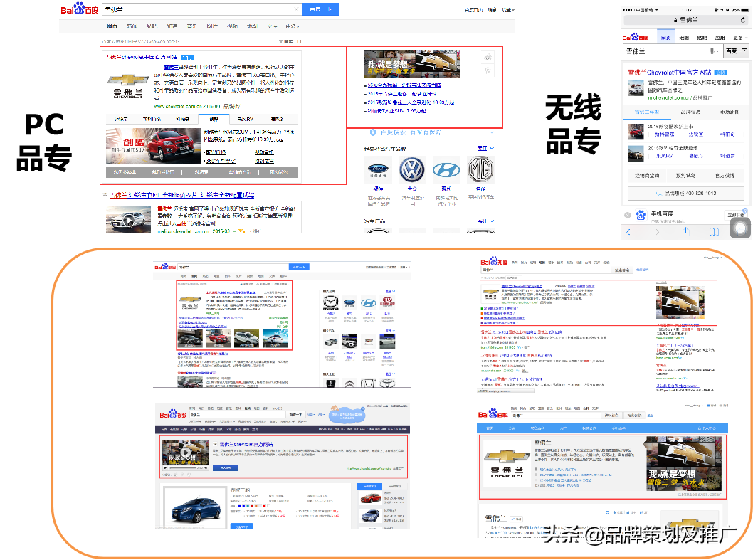This screenshot has height=560, width=753.
Task: Click the 官方微博 button on the mobile page
Action: coord(725,176)
